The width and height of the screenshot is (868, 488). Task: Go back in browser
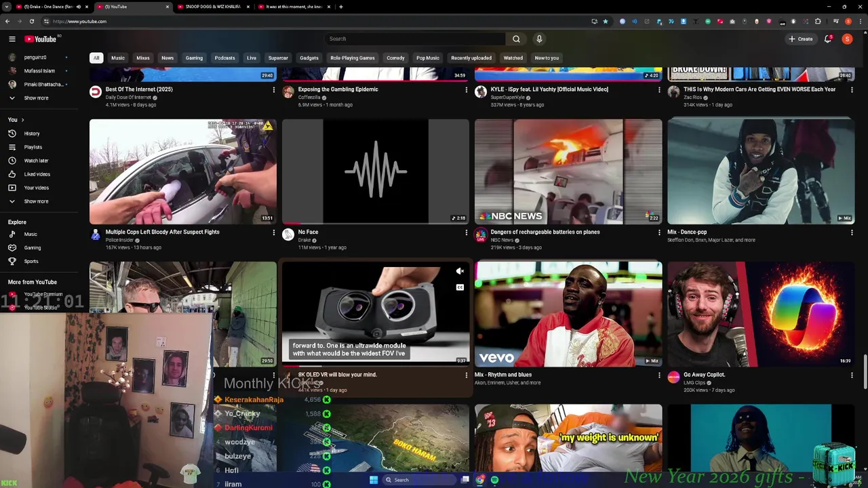[x=7, y=22]
